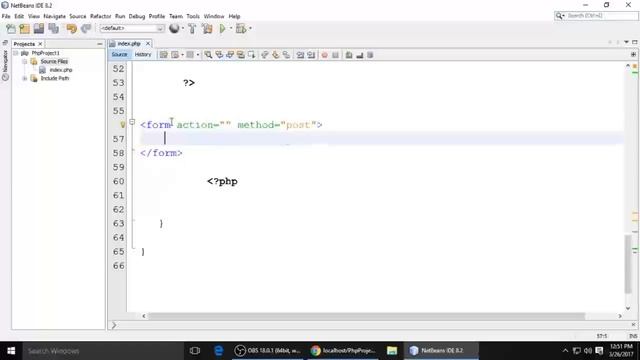Image resolution: width=640 pixels, height=360 pixels.
Task: Click the navigate Forward icon in editor toolbar
Action: point(190,55)
